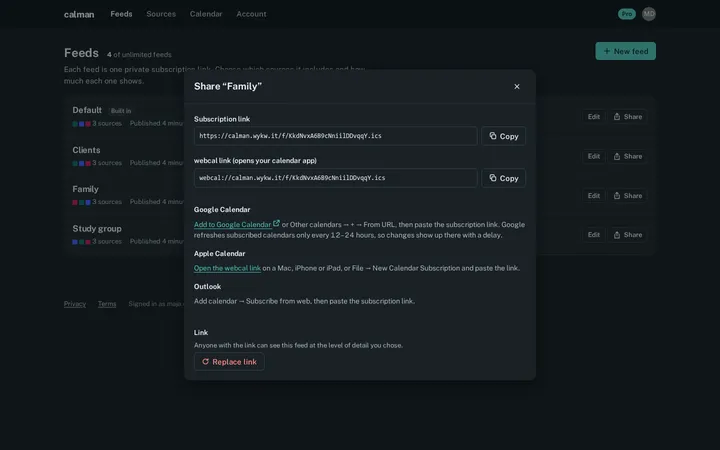
Task: Share the Clients feed
Action: pyautogui.click(x=628, y=156)
